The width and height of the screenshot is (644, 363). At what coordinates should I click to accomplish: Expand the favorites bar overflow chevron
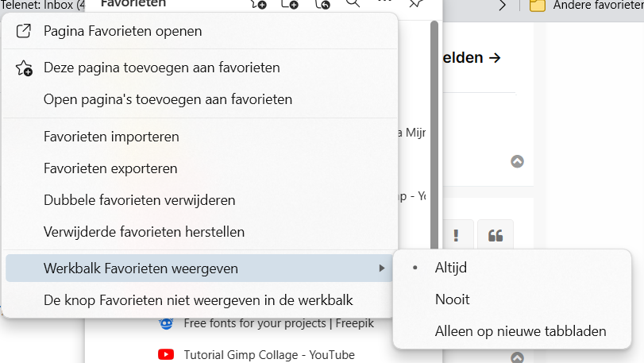[x=502, y=6]
